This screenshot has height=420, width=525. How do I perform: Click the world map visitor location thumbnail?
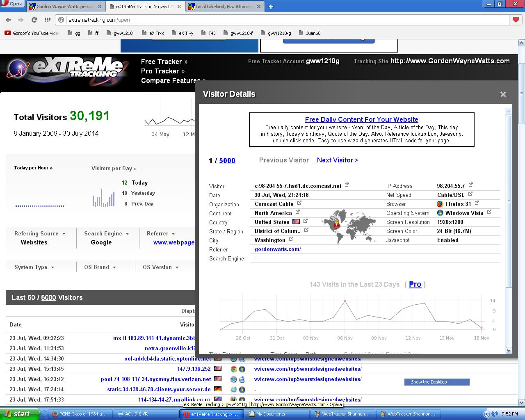[349, 226]
